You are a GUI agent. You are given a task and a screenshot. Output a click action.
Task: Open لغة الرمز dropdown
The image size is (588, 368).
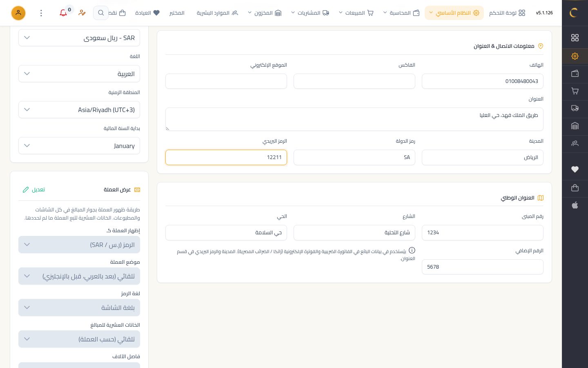pyautogui.click(x=79, y=307)
